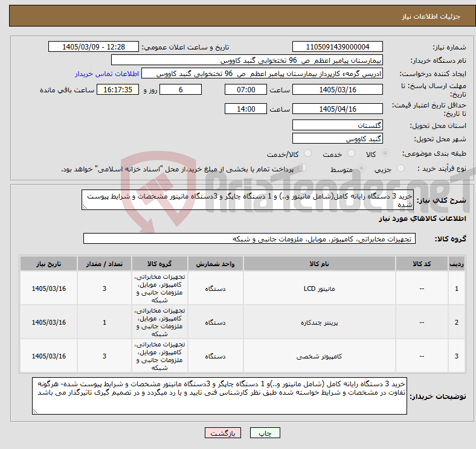The height and width of the screenshot is (449, 476).
Task: Click the announcement date field 1405/03/09 - 12:28
Action: click(94, 46)
